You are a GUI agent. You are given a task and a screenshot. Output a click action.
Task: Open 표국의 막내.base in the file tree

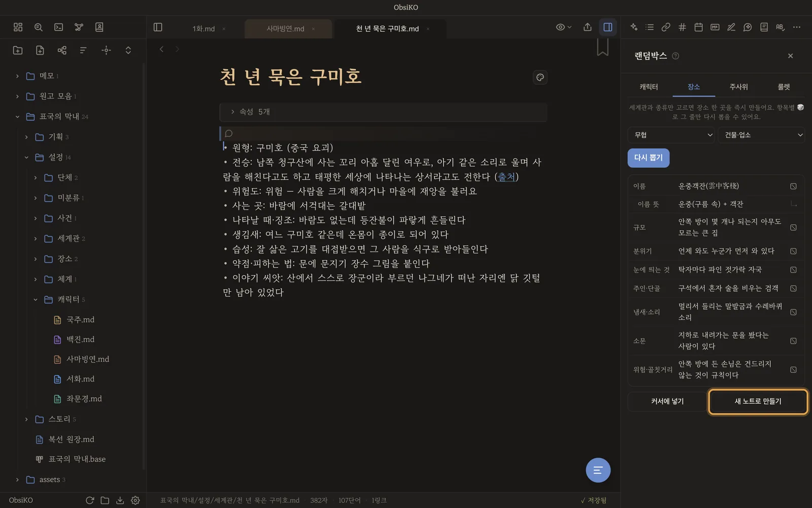point(77,459)
